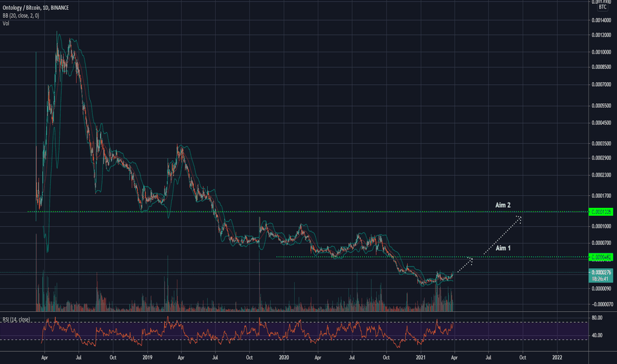Click the RSI 40.00 scale label

click(x=597, y=336)
